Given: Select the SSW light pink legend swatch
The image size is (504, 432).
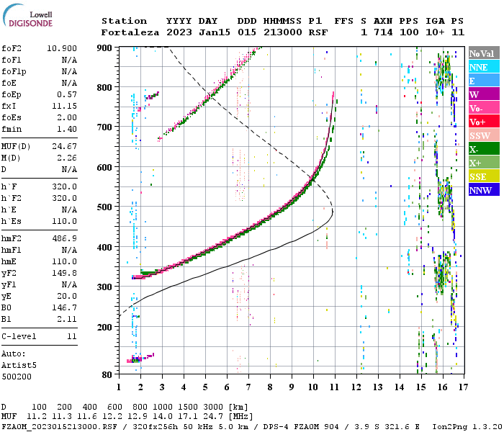Looking at the screenshot, I should (x=484, y=135).
